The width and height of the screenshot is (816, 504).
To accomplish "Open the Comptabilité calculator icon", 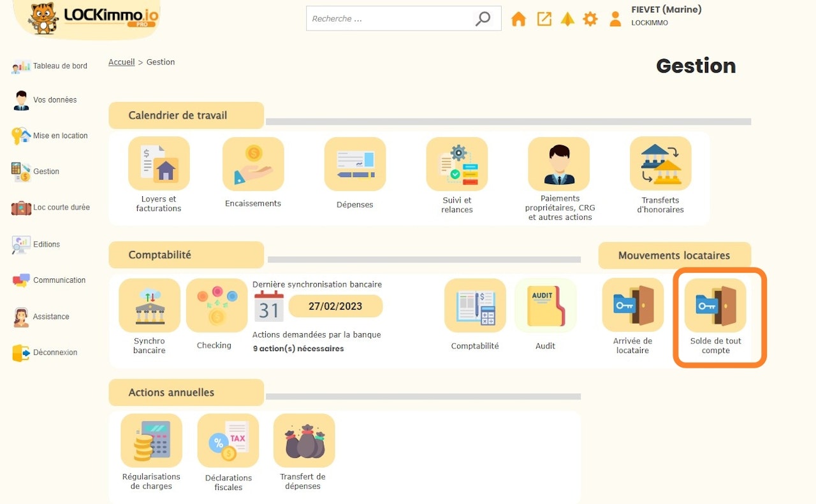I will (475, 305).
